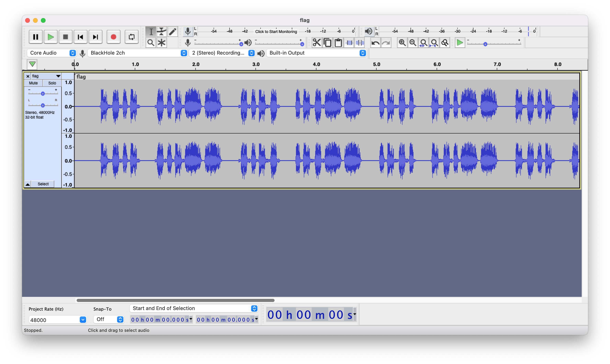The width and height of the screenshot is (610, 364).
Task: Select the Envelope tool
Action: [x=162, y=32]
